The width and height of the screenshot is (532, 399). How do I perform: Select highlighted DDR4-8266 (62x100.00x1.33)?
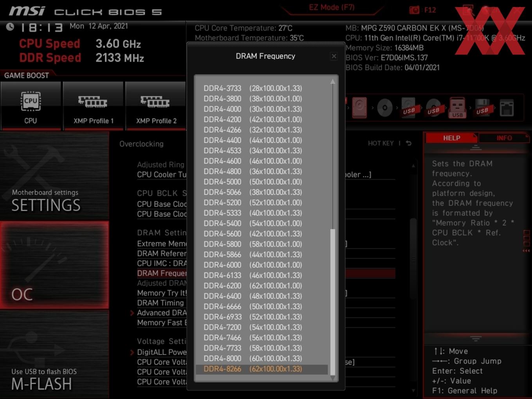pyautogui.click(x=261, y=369)
